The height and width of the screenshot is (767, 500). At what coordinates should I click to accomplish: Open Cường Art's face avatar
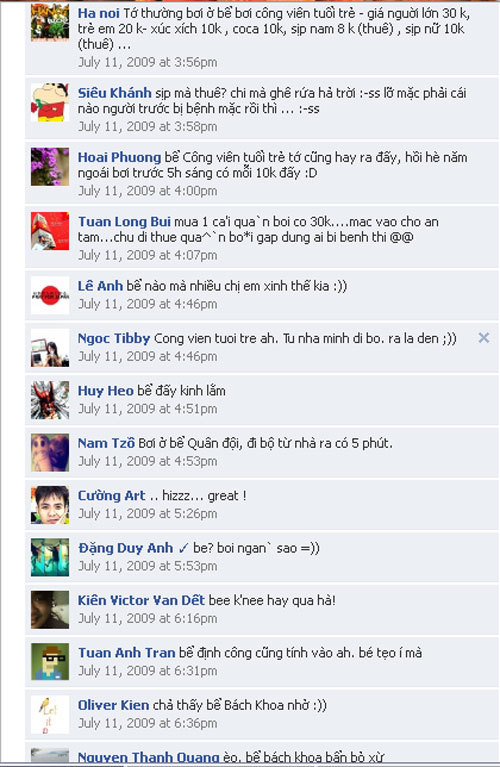pyautogui.click(x=50, y=504)
